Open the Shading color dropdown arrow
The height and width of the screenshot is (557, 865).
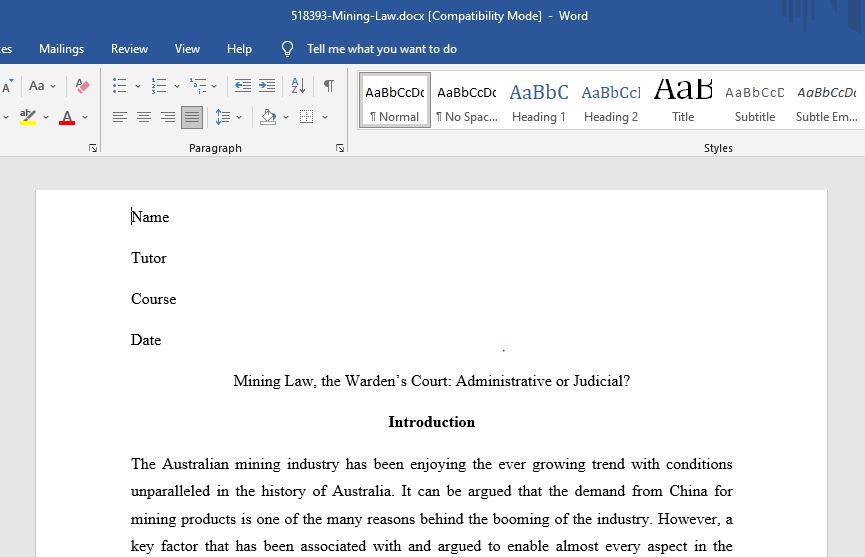286,117
